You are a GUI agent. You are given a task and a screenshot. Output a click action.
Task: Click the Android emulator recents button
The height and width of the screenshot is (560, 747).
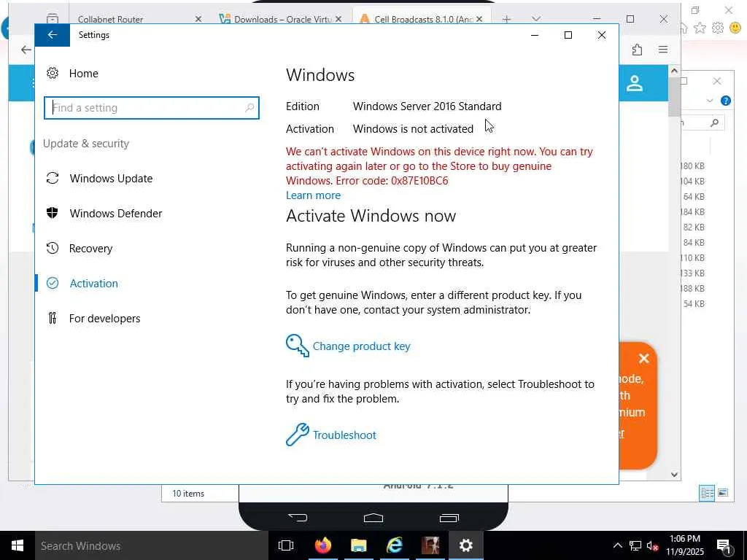pyautogui.click(x=449, y=518)
